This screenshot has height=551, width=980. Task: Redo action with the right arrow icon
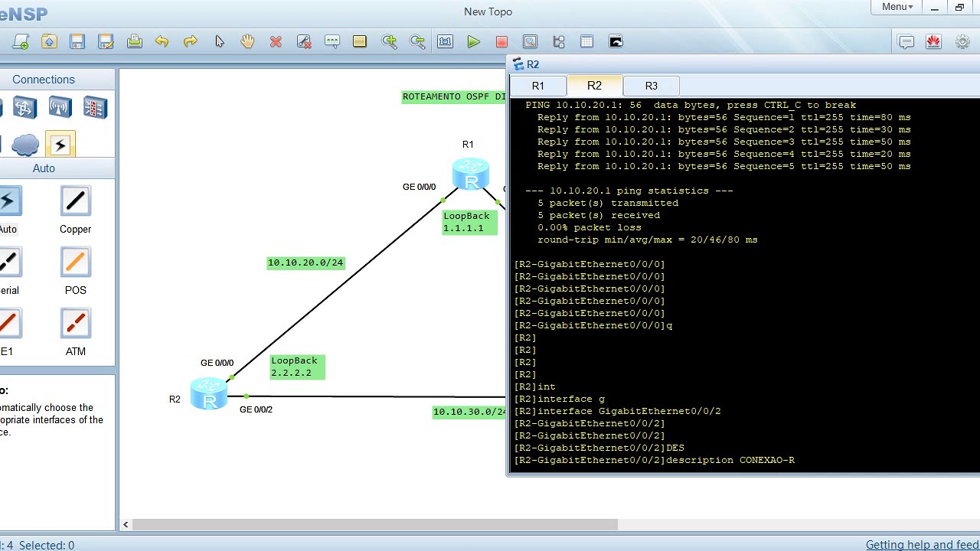[x=190, y=42]
